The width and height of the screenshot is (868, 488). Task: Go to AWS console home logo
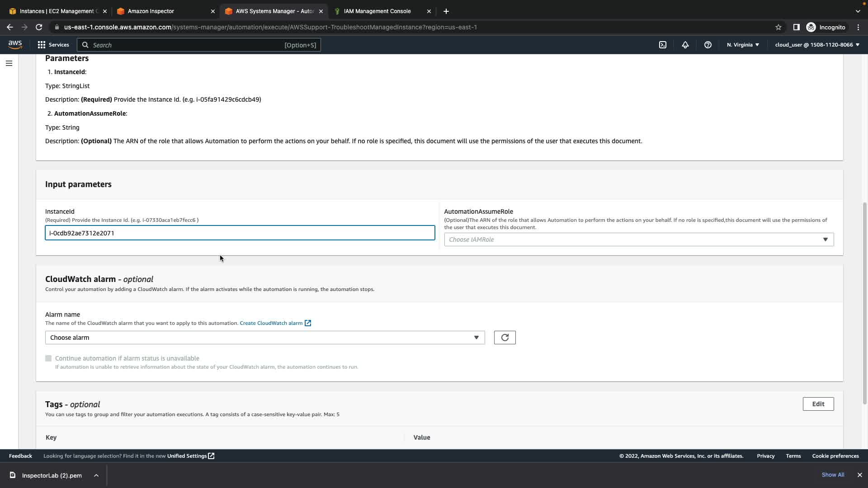tap(15, 45)
